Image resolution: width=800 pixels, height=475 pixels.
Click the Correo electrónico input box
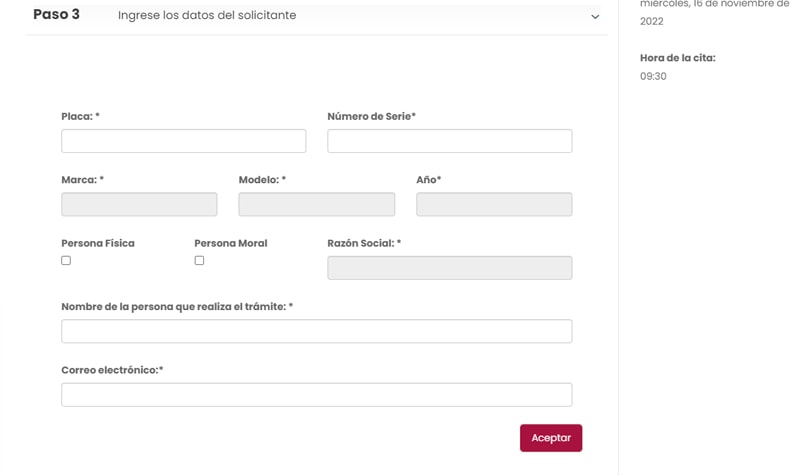click(x=316, y=395)
